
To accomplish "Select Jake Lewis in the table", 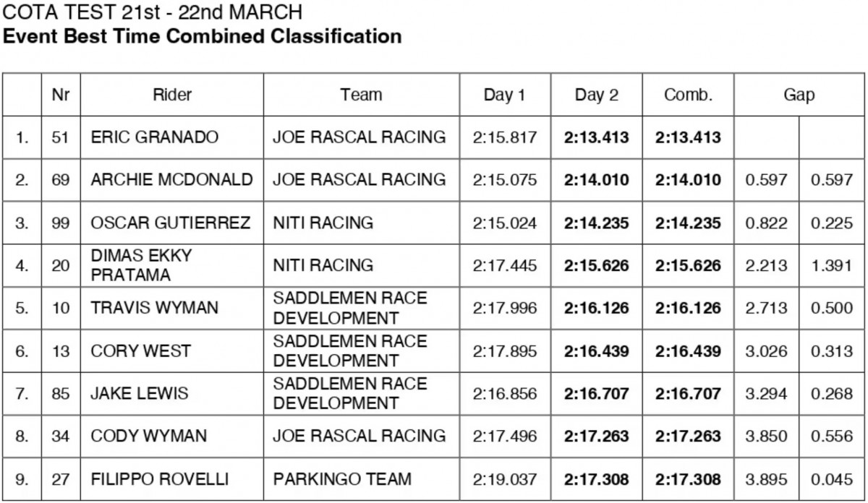I will tap(139, 393).
